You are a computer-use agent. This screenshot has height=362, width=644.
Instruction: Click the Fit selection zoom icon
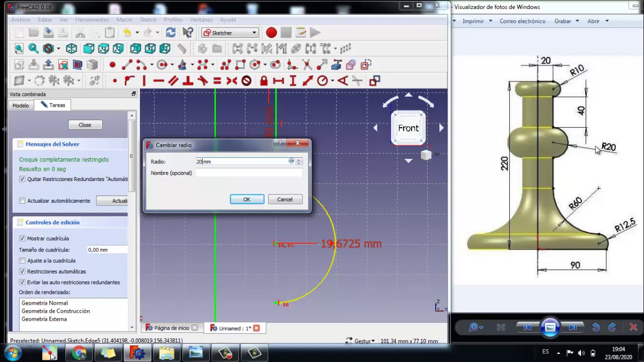click(33, 49)
